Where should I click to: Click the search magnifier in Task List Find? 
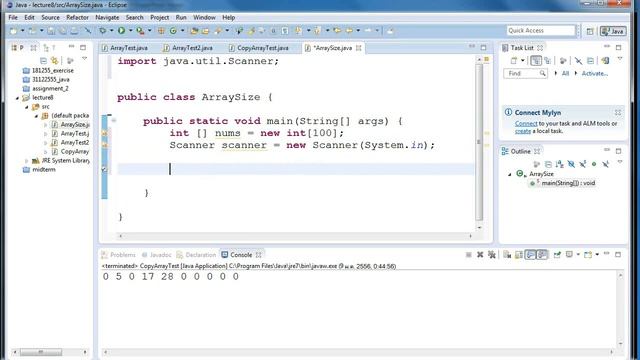(x=542, y=73)
